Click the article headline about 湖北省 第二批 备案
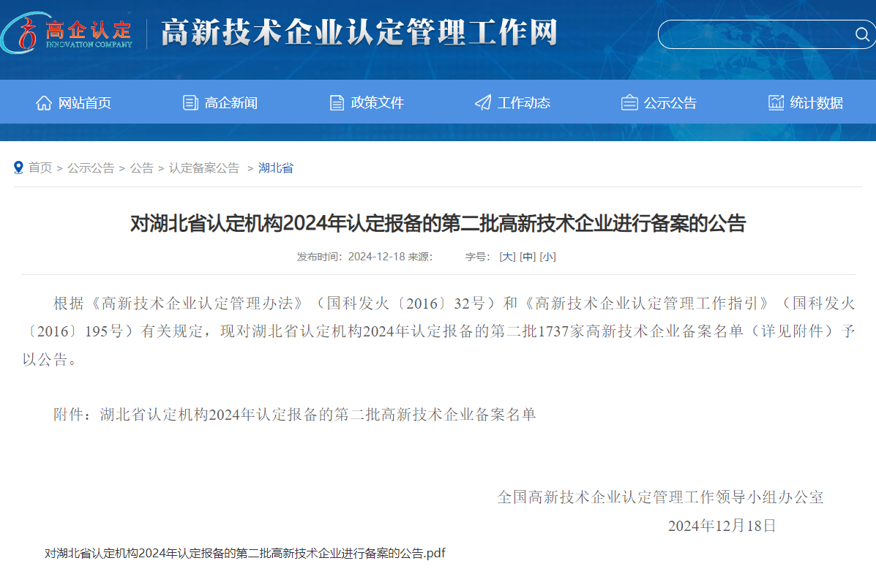Viewport: 876px width, 588px height. tap(438, 223)
